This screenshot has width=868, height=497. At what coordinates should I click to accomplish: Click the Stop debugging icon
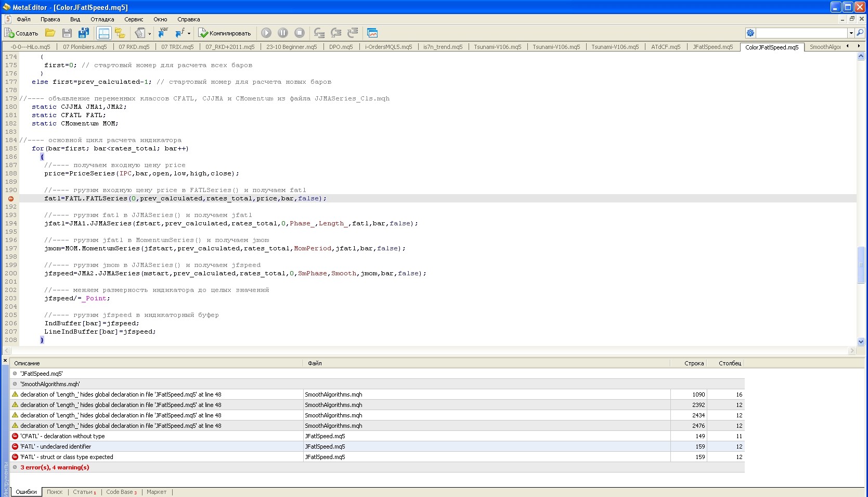click(x=300, y=33)
